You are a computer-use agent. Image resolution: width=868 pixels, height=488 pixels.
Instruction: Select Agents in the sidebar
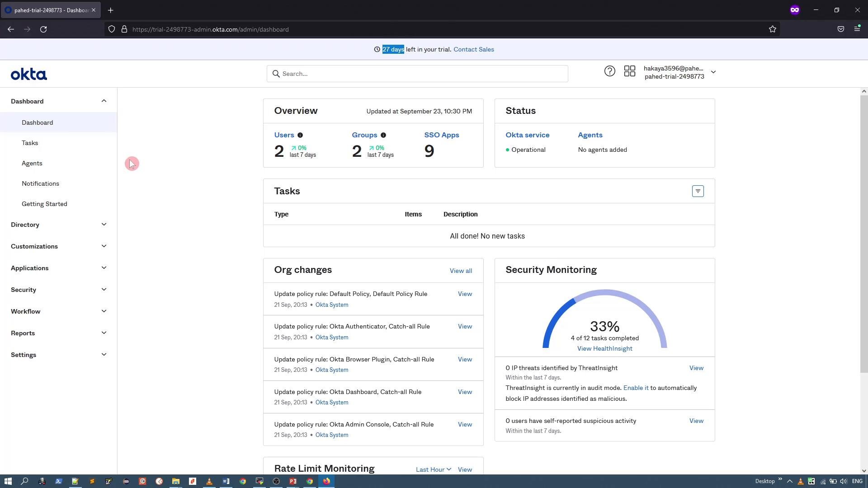(x=32, y=163)
